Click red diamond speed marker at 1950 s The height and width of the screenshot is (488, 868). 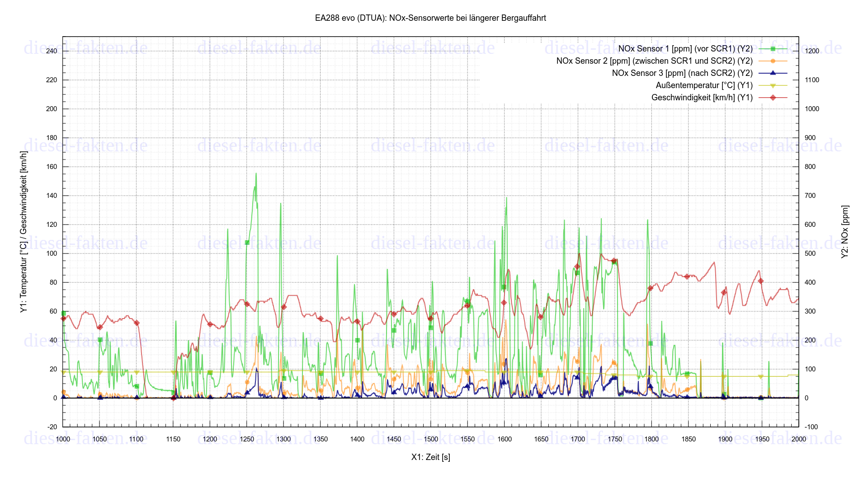[x=761, y=281]
